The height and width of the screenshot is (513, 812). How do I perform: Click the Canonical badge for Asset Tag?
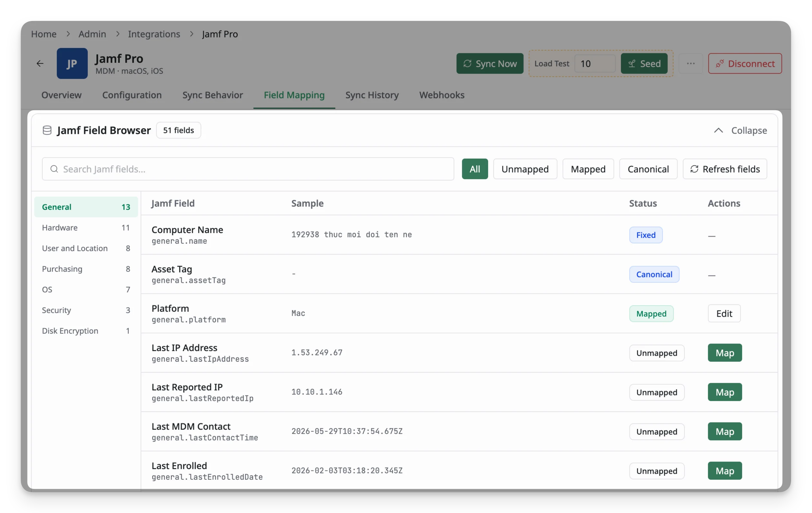pos(654,274)
